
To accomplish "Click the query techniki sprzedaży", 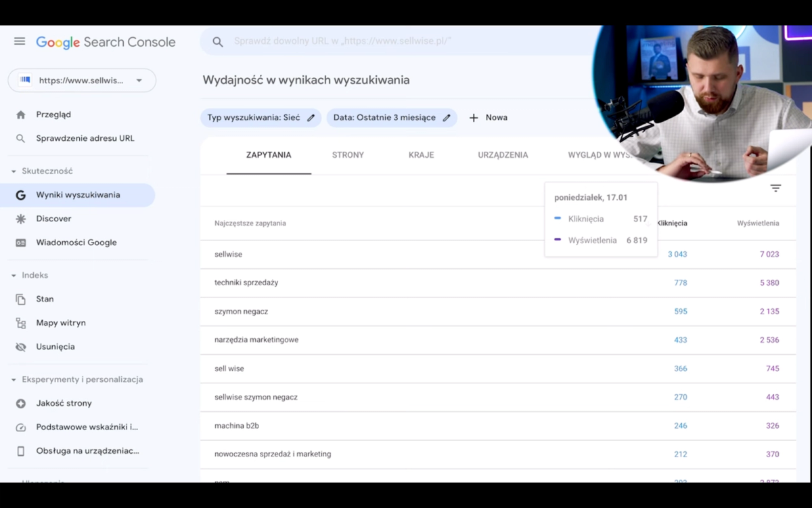I will [x=246, y=283].
